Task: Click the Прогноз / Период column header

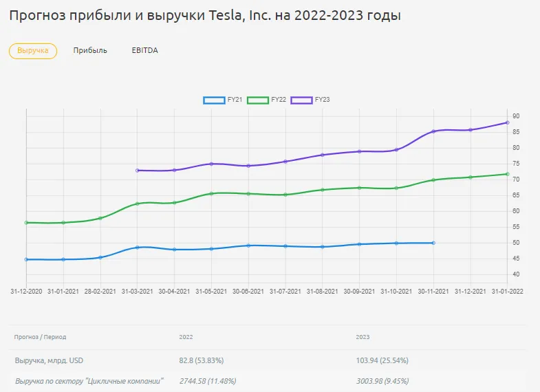Action: tap(40, 337)
